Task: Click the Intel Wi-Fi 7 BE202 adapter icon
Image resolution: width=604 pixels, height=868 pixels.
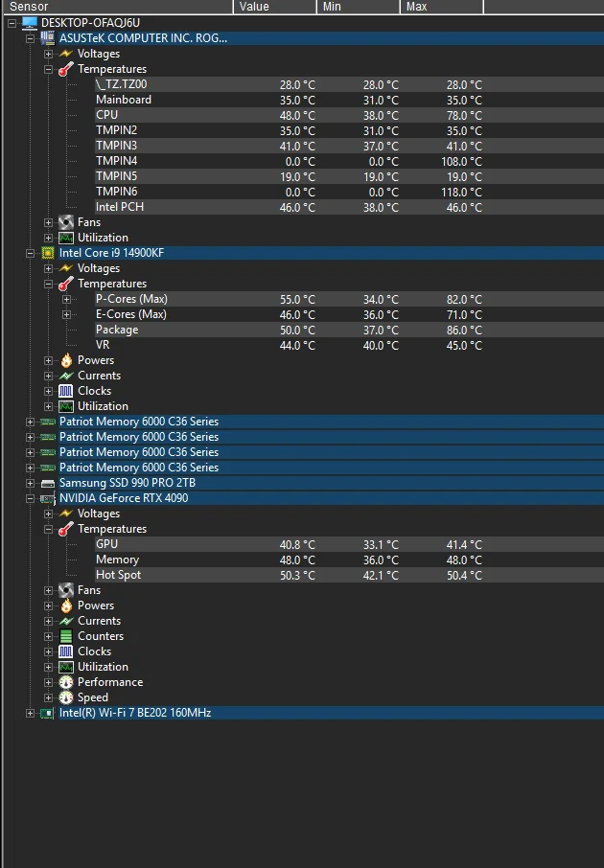Action: [x=48, y=713]
